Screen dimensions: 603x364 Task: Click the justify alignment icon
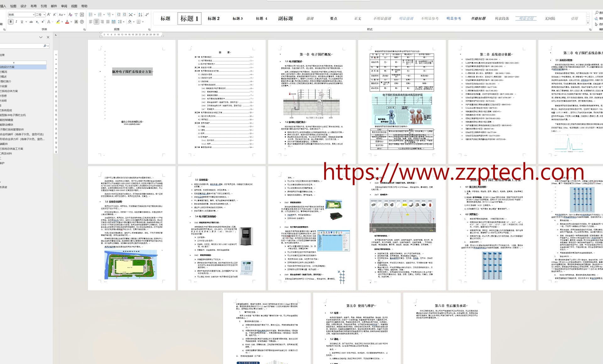coord(108,22)
